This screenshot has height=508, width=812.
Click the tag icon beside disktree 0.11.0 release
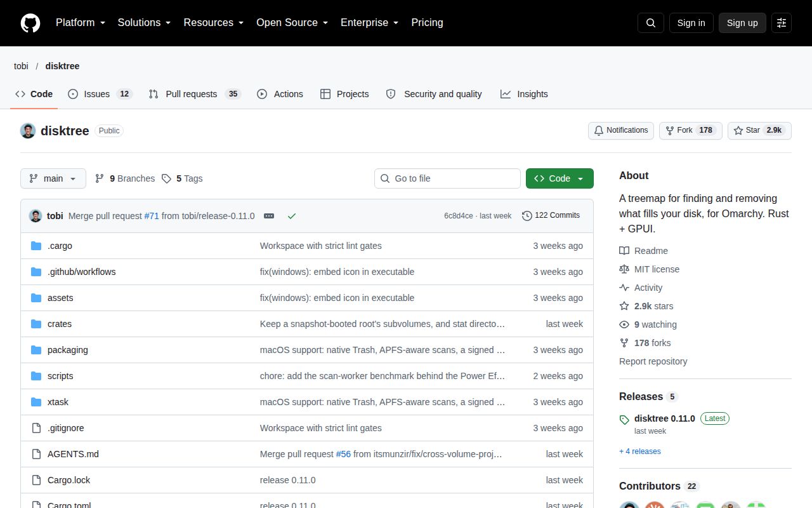point(624,419)
